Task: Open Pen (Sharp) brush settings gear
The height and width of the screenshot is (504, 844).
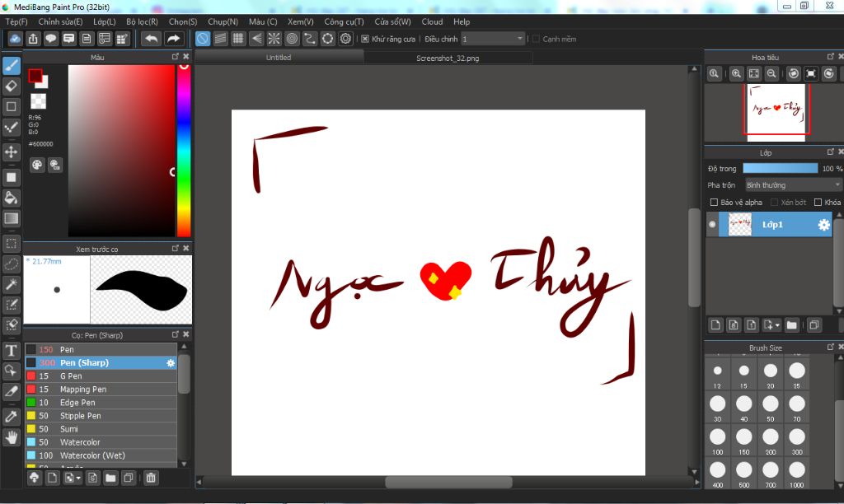Action: click(171, 363)
